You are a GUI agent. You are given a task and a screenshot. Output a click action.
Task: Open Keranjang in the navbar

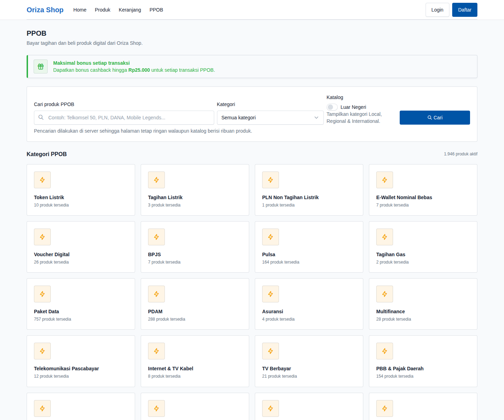130,10
